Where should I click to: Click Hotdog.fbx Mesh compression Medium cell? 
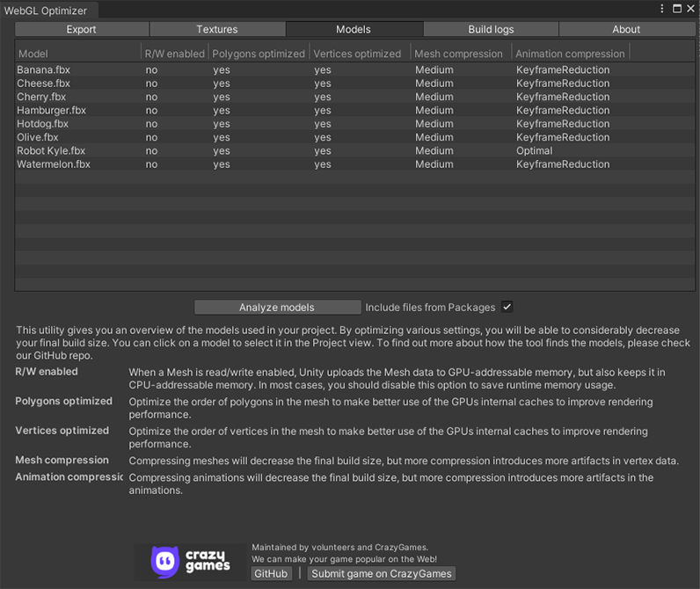[434, 124]
